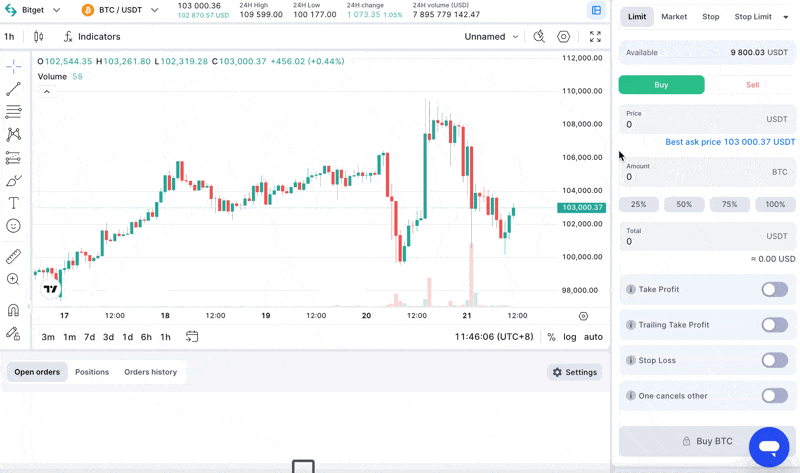
Task: Click the red Sell button
Action: (752, 85)
